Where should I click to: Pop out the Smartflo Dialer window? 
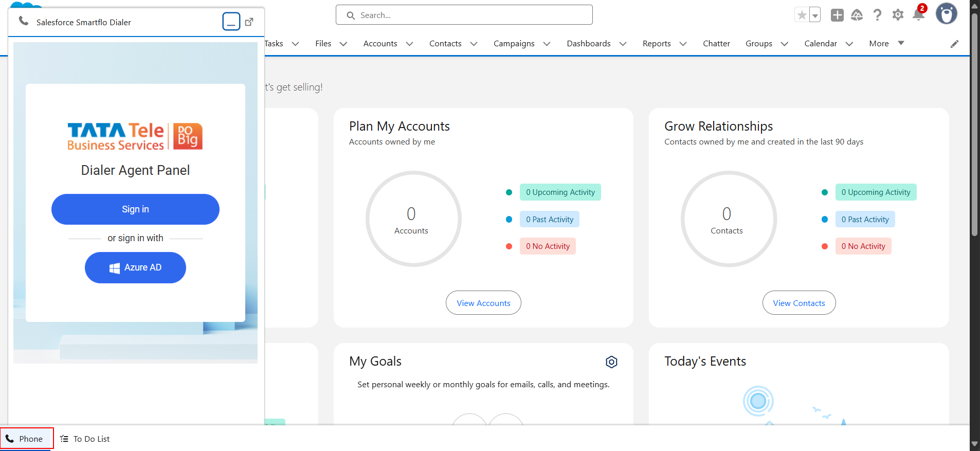pos(249,22)
